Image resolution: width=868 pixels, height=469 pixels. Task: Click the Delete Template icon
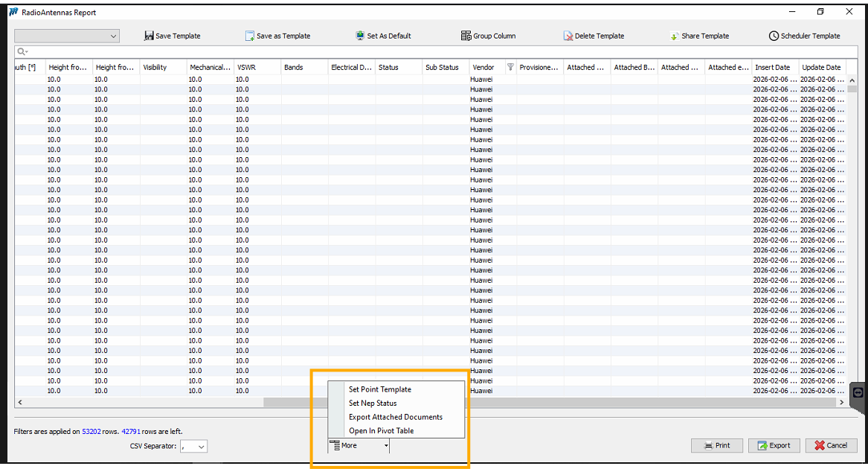tap(568, 36)
